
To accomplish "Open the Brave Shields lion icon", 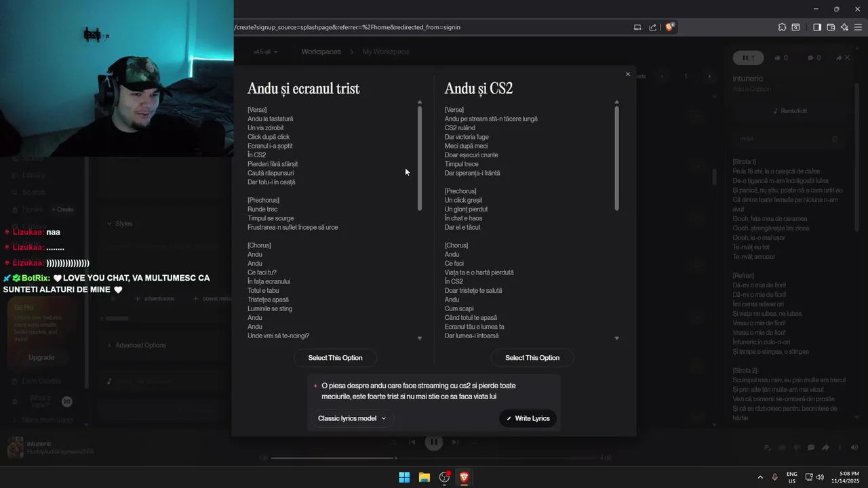I will pyautogui.click(x=669, y=27).
